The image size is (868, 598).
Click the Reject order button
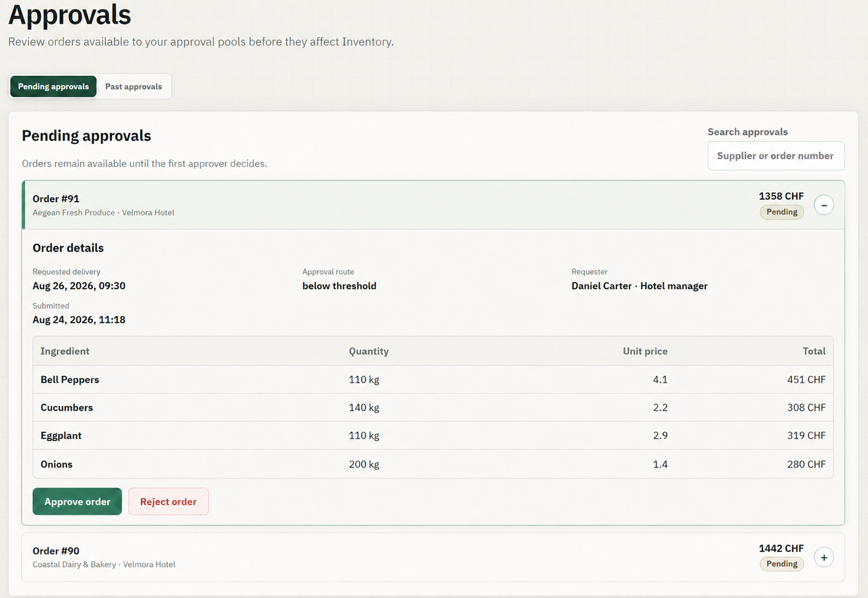(168, 501)
